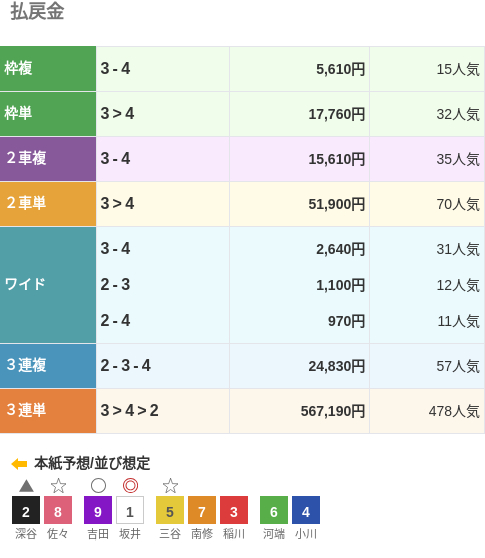This screenshot has height=558, width=485.
Task: Click the ワイド category label
Action: pos(48,285)
